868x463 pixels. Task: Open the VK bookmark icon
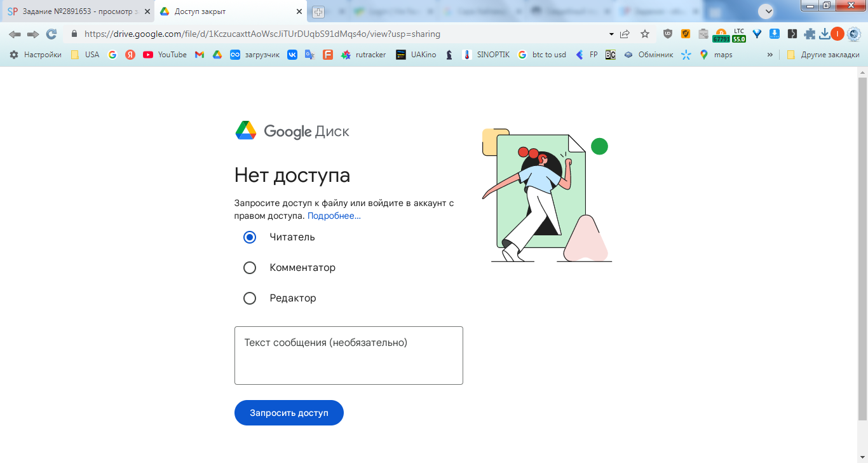[292, 55]
